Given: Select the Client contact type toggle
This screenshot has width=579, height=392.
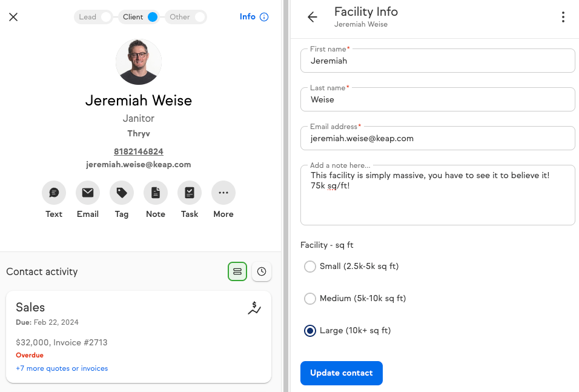Looking at the screenshot, I should click(x=139, y=17).
